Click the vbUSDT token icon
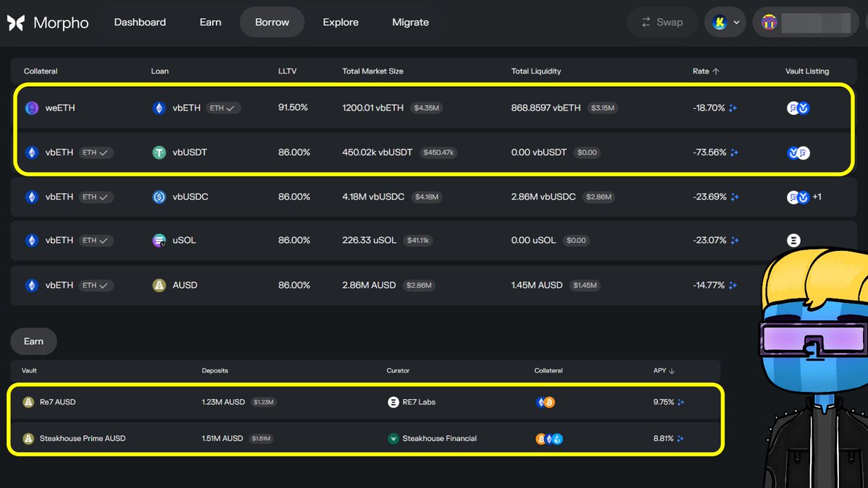Image resolution: width=868 pixels, height=488 pixels. pyautogui.click(x=158, y=153)
